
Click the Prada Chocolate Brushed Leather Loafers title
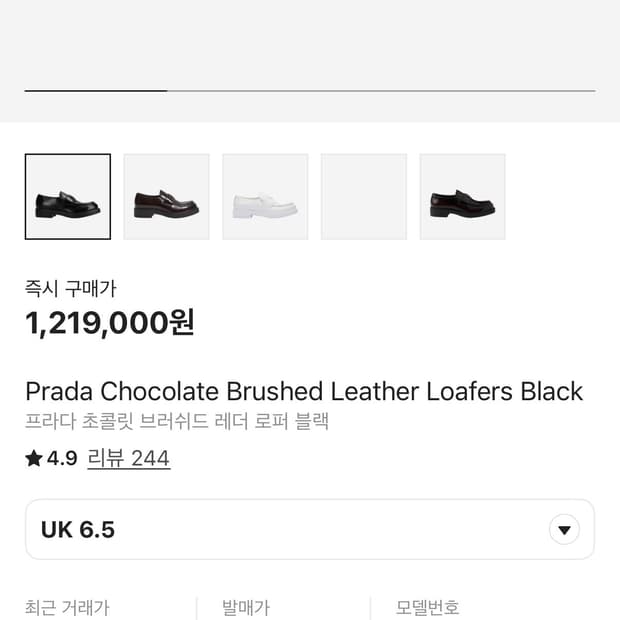click(304, 391)
